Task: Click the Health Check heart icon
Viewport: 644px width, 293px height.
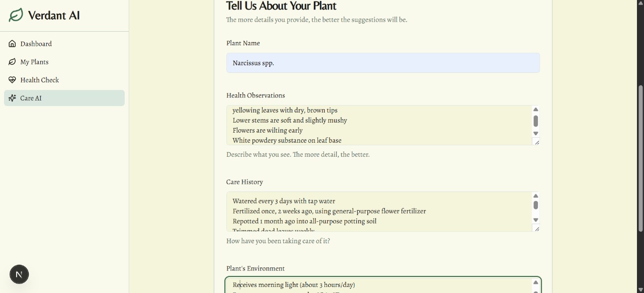Action: click(x=12, y=80)
